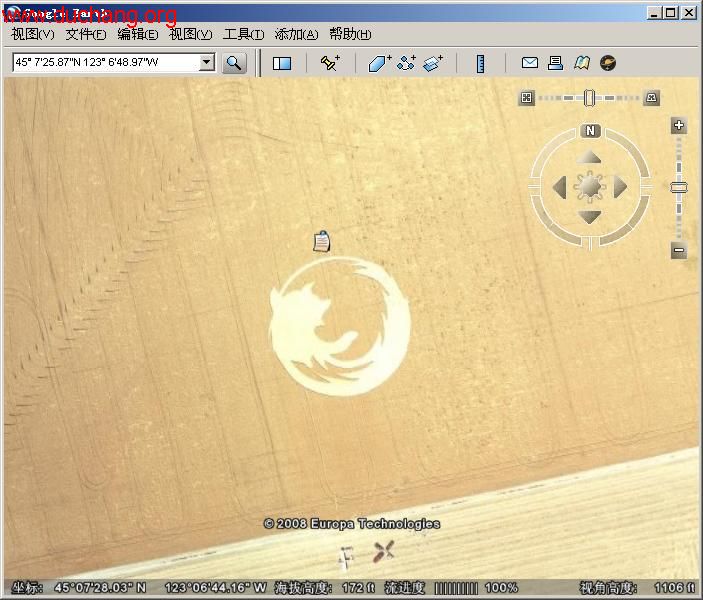This screenshot has height=600, width=703.
Task: Close the Google Earth window
Action: (x=688, y=13)
